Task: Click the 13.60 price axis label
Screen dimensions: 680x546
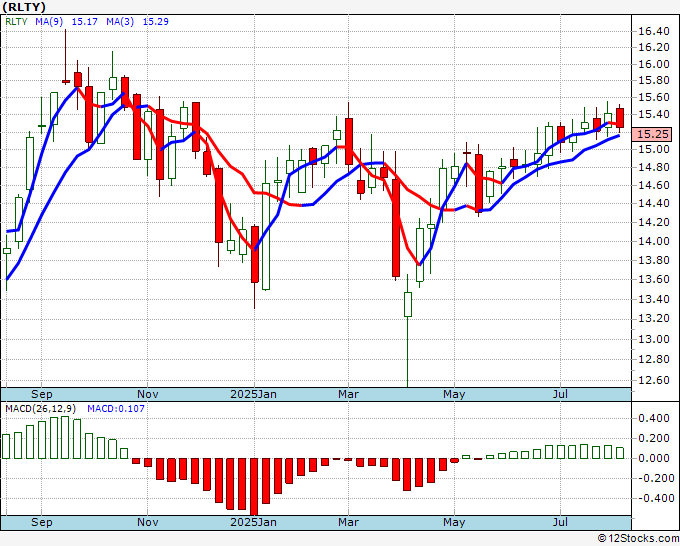Action: click(x=654, y=279)
